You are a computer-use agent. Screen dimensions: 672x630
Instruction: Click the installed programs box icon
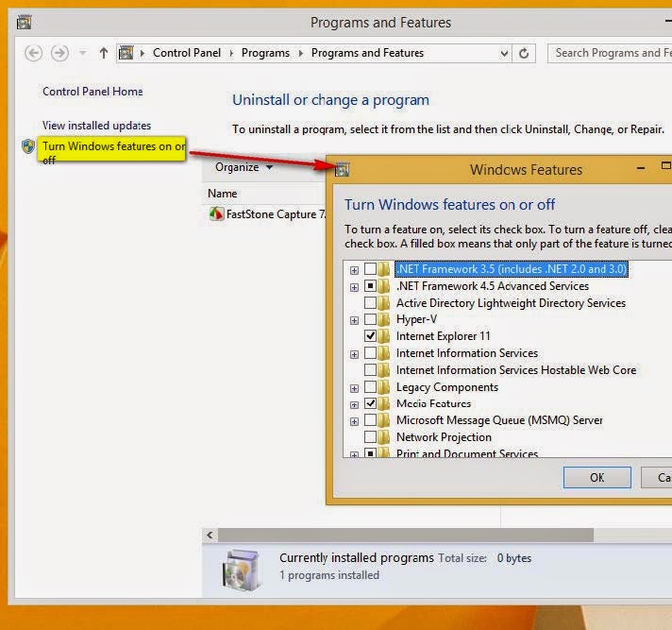click(x=242, y=570)
